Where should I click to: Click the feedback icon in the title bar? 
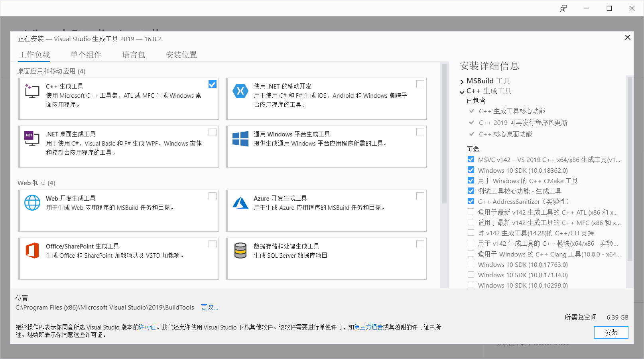coord(563,8)
